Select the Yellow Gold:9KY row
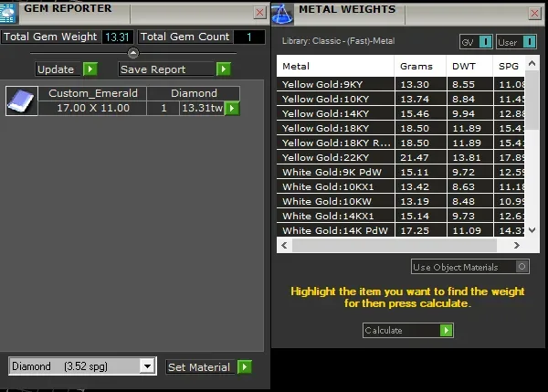This screenshot has width=548, height=392. (401, 84)
